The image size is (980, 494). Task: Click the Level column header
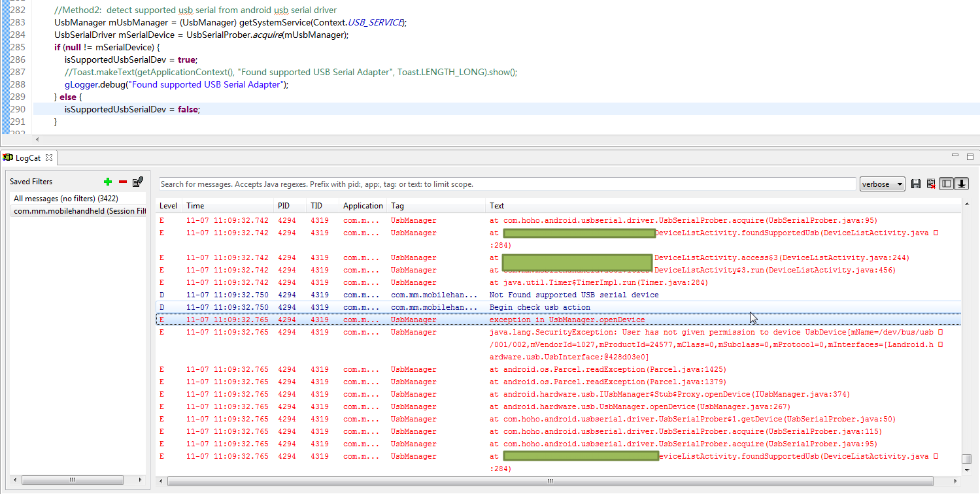click(x=168, y=206)
